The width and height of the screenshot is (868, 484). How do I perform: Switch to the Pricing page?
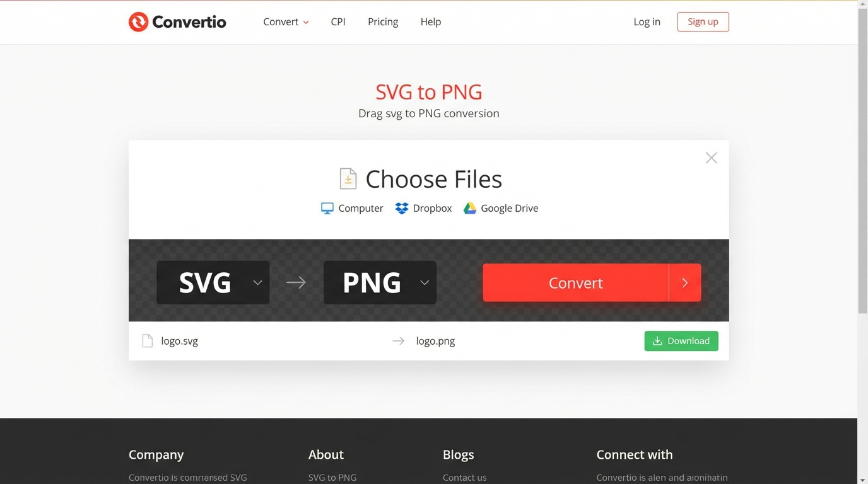tap(383, 21)
